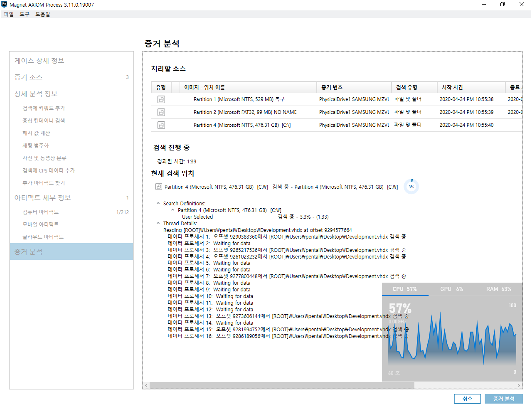Open 증거 소스 section in sidebar
The width and height of the screenshot is (532, 409).
(28, 77)
